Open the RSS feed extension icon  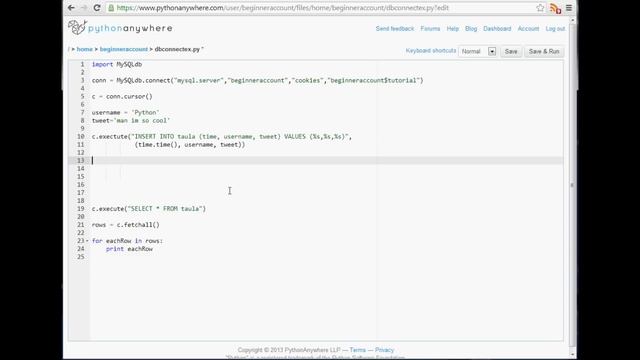(555, 8)
